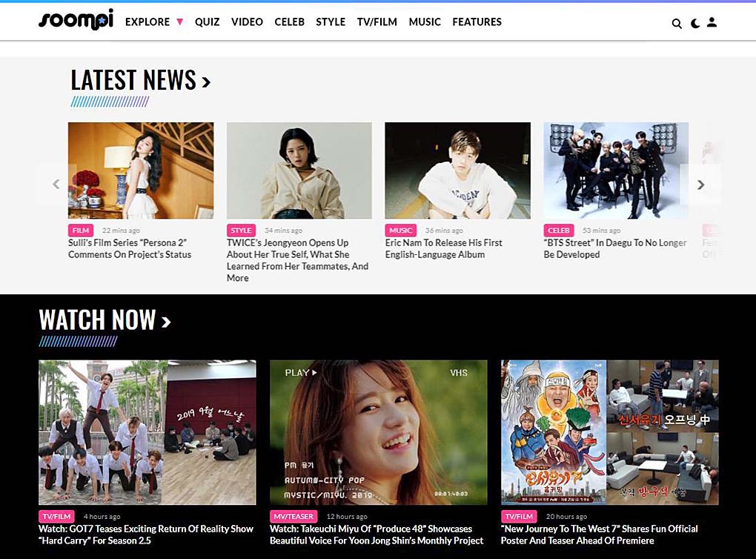756x559 pixels.
Task: Open the search magnifier icon
Action: [677, 23]
